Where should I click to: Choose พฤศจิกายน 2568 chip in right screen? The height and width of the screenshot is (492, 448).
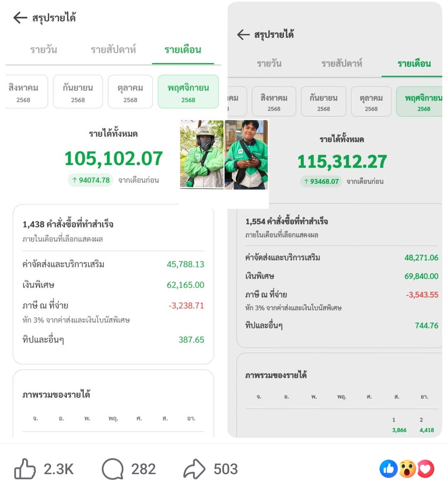(419, 102)
